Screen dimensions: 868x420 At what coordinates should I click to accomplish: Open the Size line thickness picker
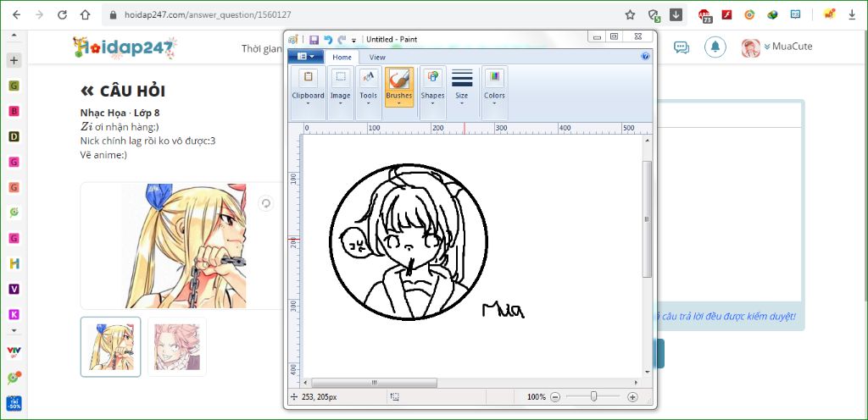click(462, 85)
